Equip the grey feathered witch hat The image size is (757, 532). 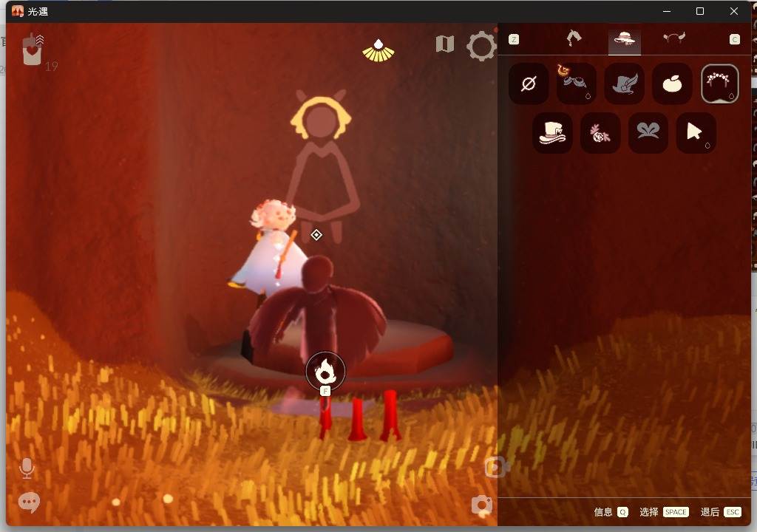624,83
